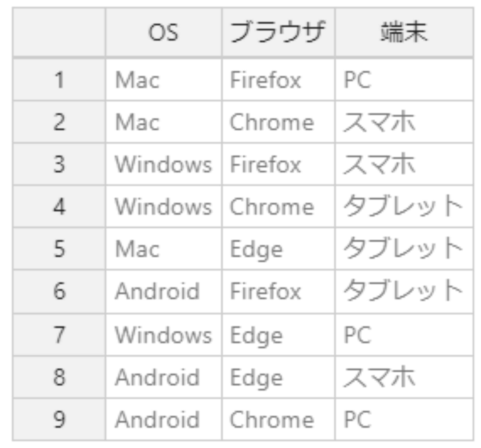Viewport: 481px width, 448px height.
Task: Click the スマホ cell in row 3
Action: [x=404, y=164]
